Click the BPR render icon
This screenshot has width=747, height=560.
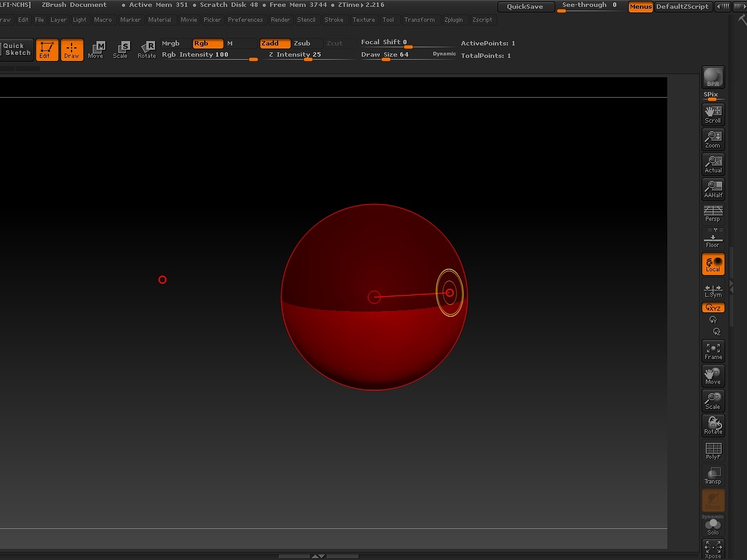[x=713, y=78]
